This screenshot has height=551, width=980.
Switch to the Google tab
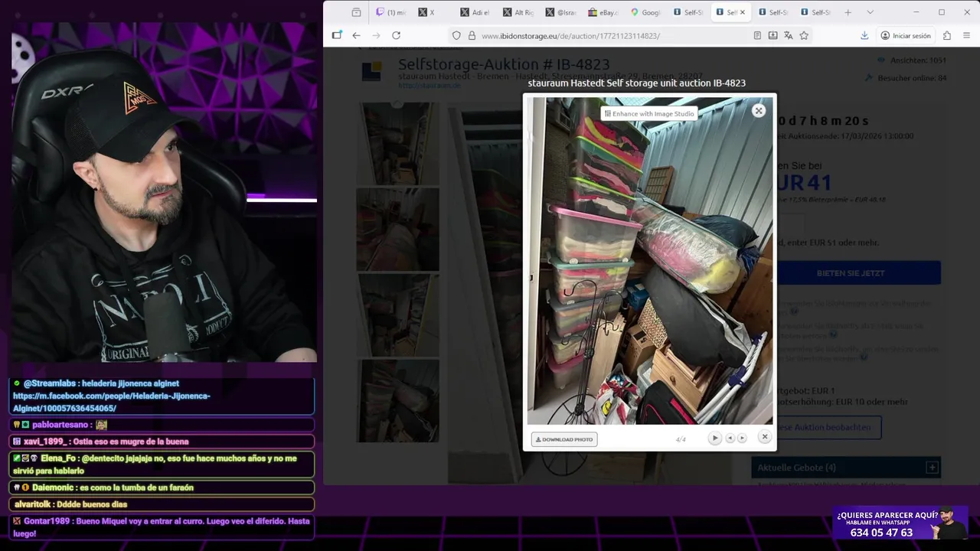(x=646, y=12)
